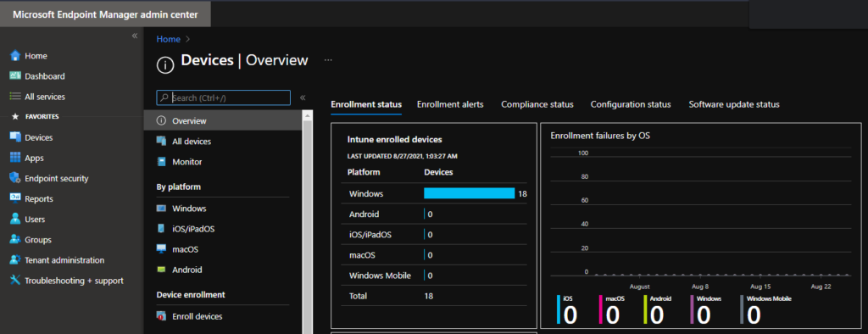Click the All devices icon in blade menu
Image resolution: width=868 pixels, height=334 pixels.
tap(161, 142)
